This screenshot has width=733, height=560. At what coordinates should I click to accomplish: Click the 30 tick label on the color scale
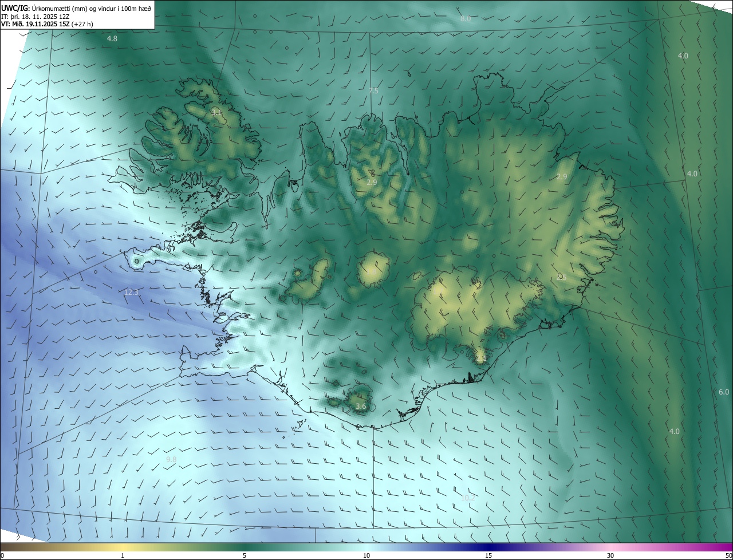click(x=610, y=556)
